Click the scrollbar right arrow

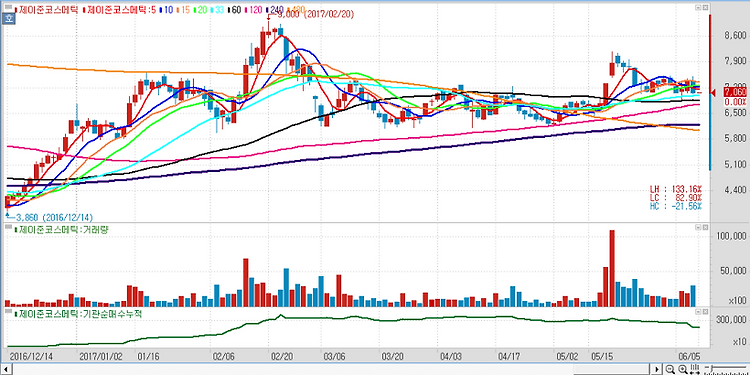(658, 369)
